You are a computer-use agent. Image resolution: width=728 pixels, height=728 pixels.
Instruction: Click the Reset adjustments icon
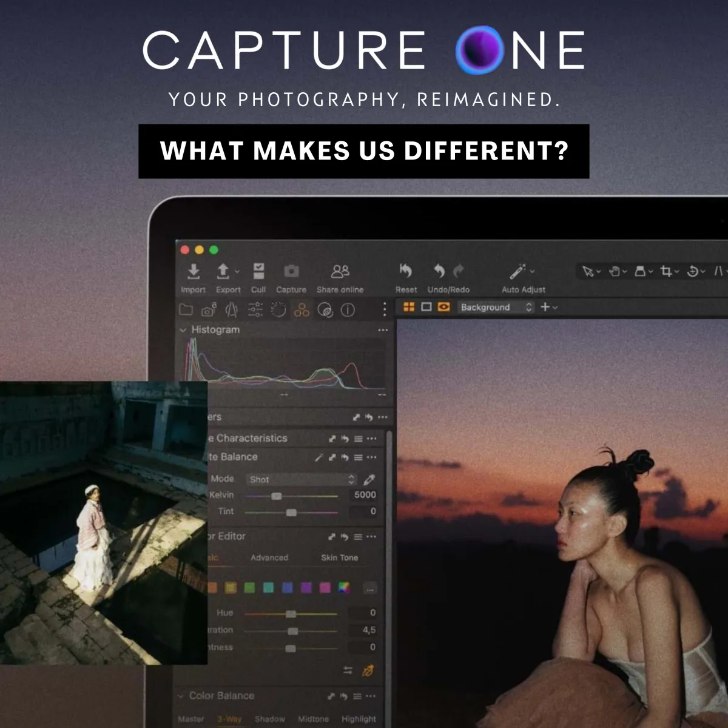(x=406, y=271)
